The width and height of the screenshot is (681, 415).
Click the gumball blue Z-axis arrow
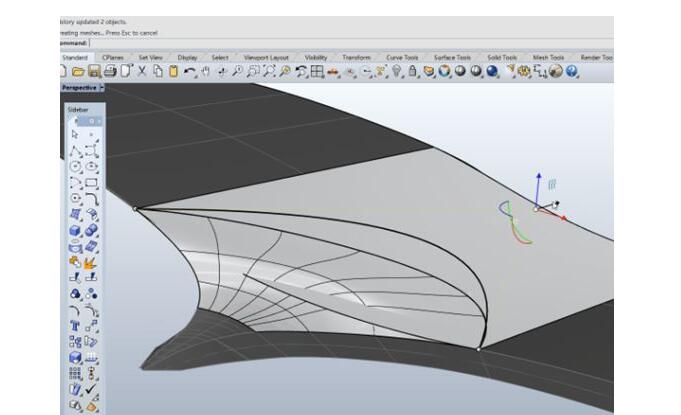tap(536, 178)
